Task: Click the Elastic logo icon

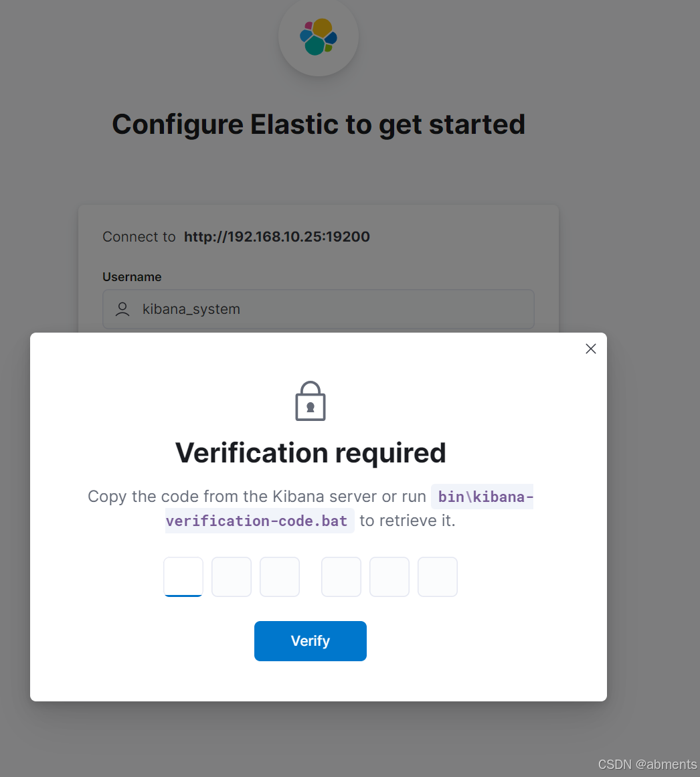Action: tap(319, 37)
